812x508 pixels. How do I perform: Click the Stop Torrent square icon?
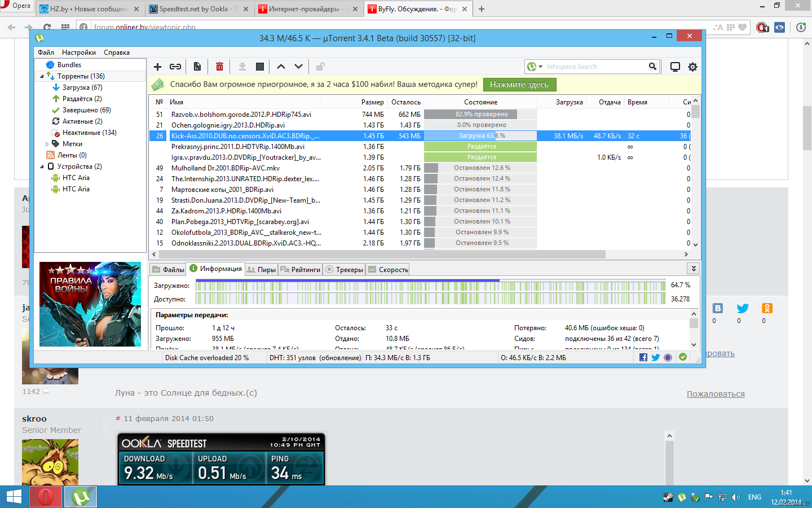tap(260, 67)
